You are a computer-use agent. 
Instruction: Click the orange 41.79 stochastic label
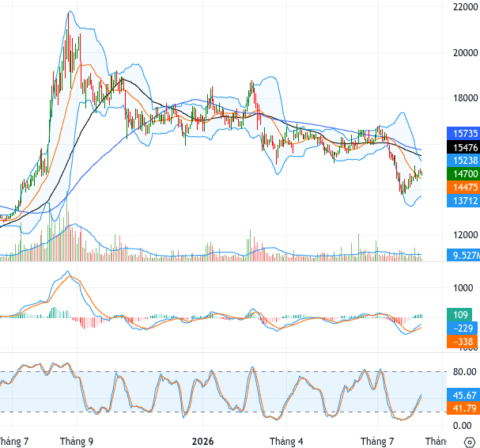pos(463,408)
